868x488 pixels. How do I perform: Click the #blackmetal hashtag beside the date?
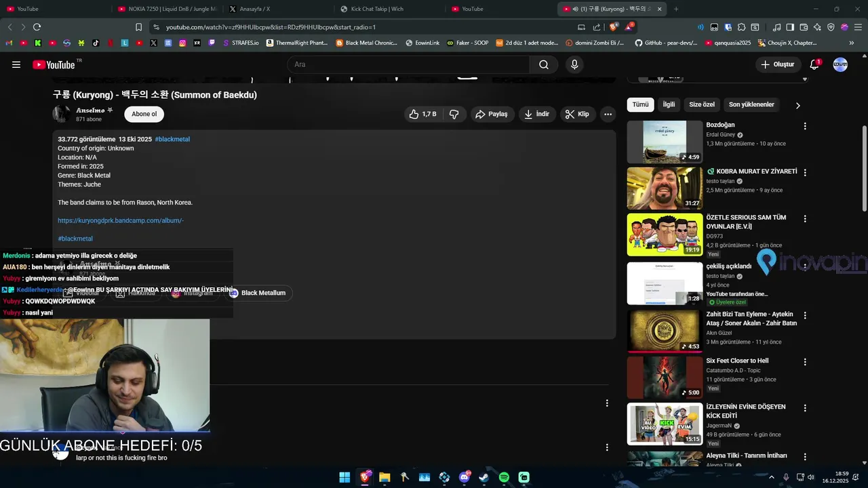click(172, 139)
